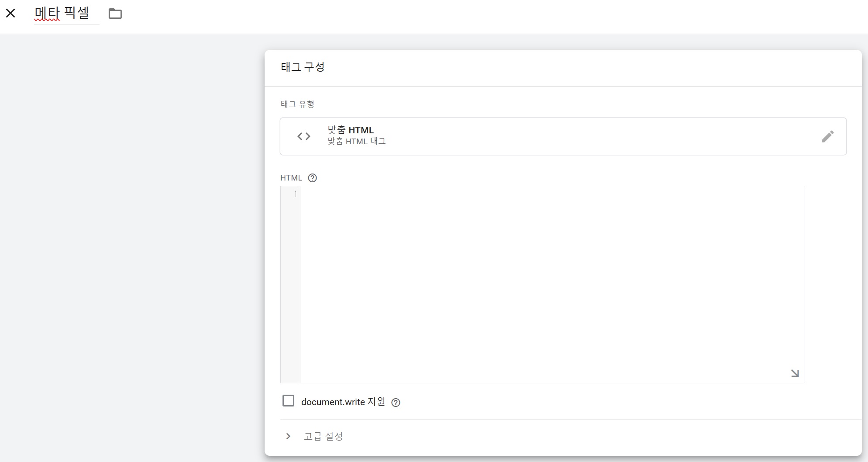Enable the document.write 지원 checkbox
Screen dimensions: 868x462
(x=288, y=401)
